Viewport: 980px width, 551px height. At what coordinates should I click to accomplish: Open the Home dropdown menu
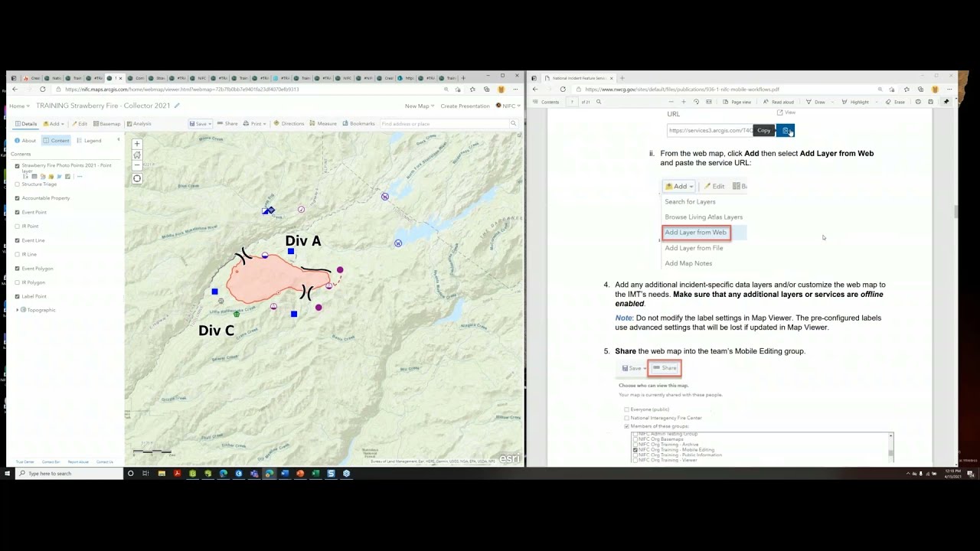(x=18, y=106)
